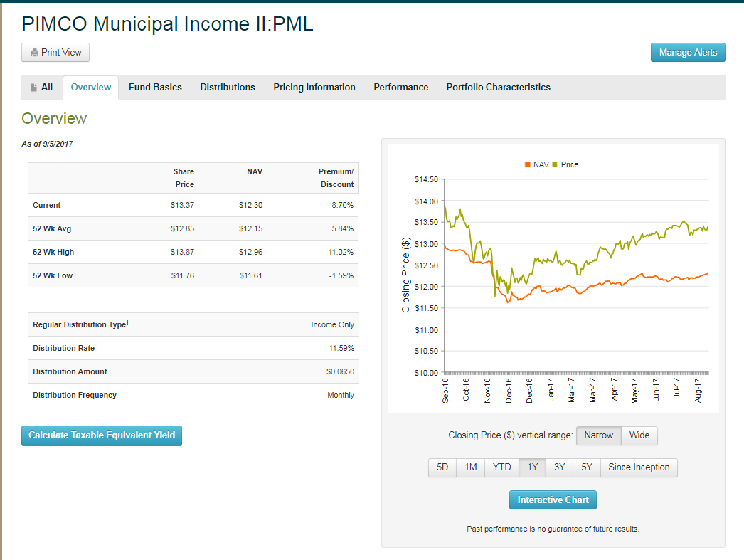Screen dimensions: 744x560
Task: Click the orange NAV legend square
Action: (527, 164)
